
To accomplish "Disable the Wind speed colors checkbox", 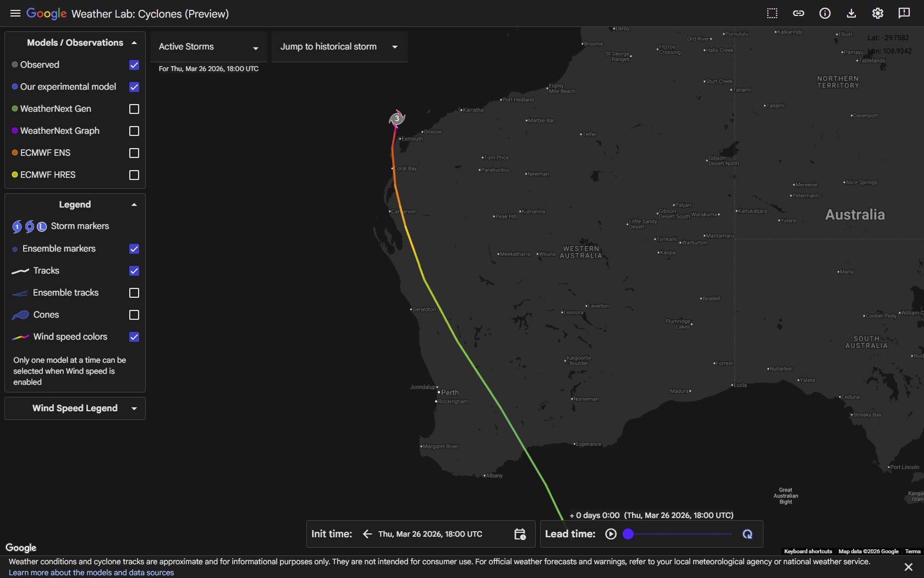I will coord(134,337).
